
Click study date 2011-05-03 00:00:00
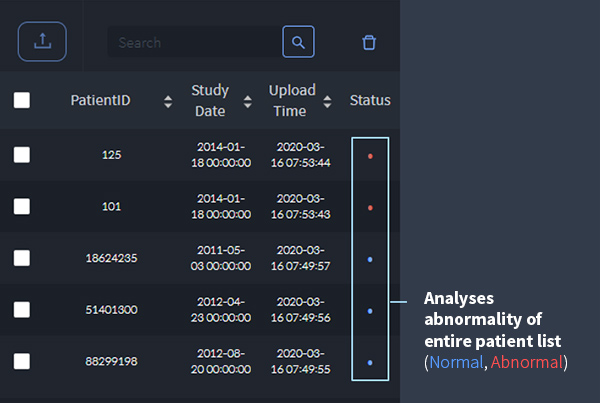click(x=221, y=258)
